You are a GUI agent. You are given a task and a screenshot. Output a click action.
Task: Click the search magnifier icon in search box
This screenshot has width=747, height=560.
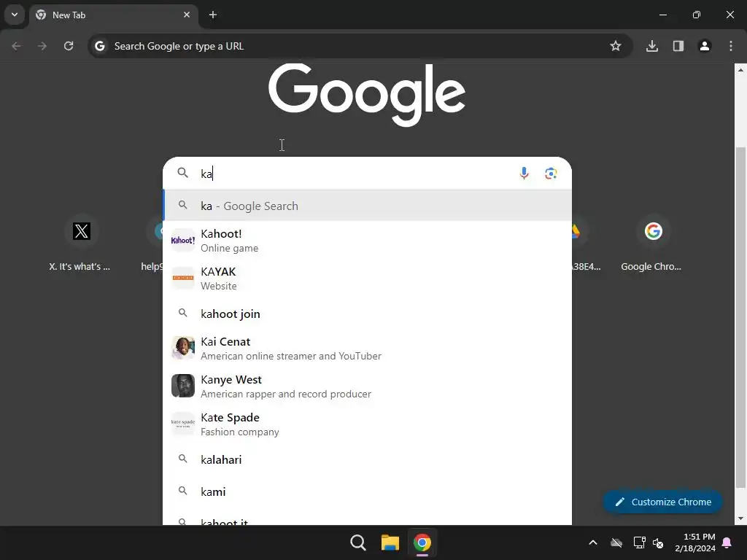(182, 172)
